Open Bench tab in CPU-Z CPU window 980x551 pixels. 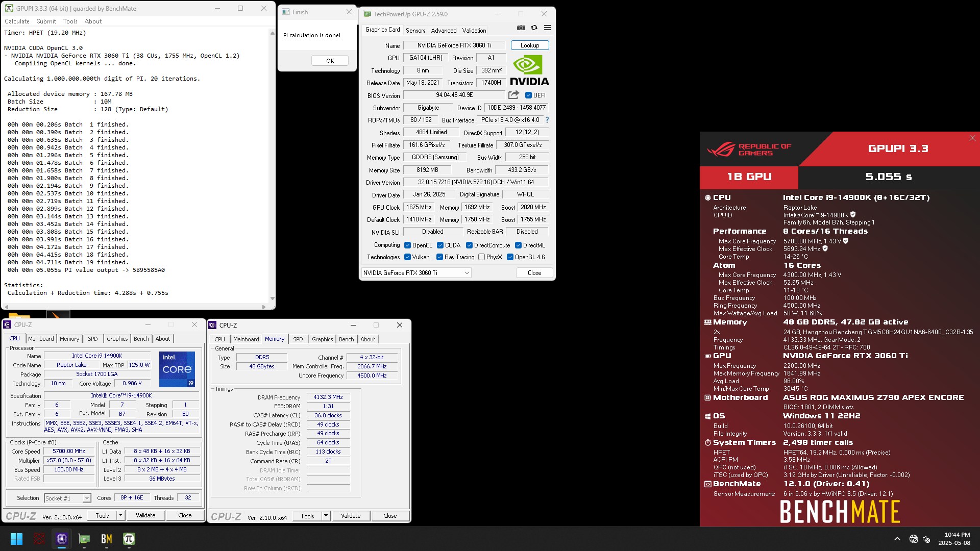(141, 339)
